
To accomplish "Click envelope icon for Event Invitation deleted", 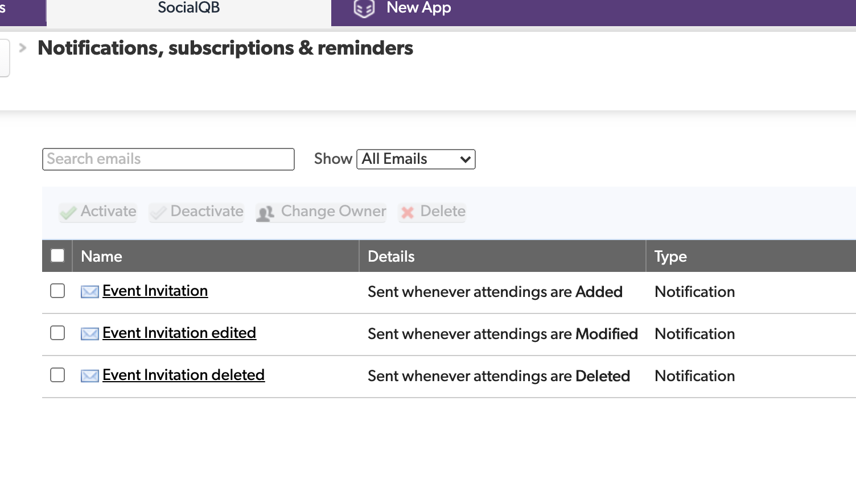I will tap(90, 376).
